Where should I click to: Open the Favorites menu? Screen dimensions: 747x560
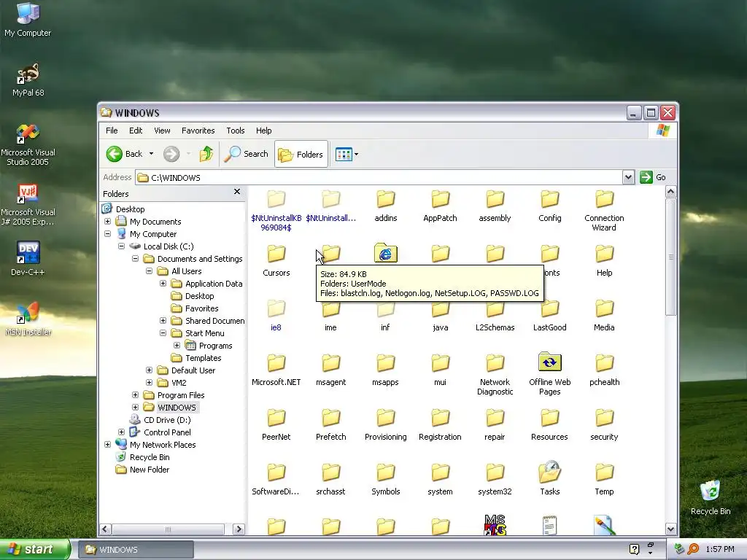[x=198, y=131]
